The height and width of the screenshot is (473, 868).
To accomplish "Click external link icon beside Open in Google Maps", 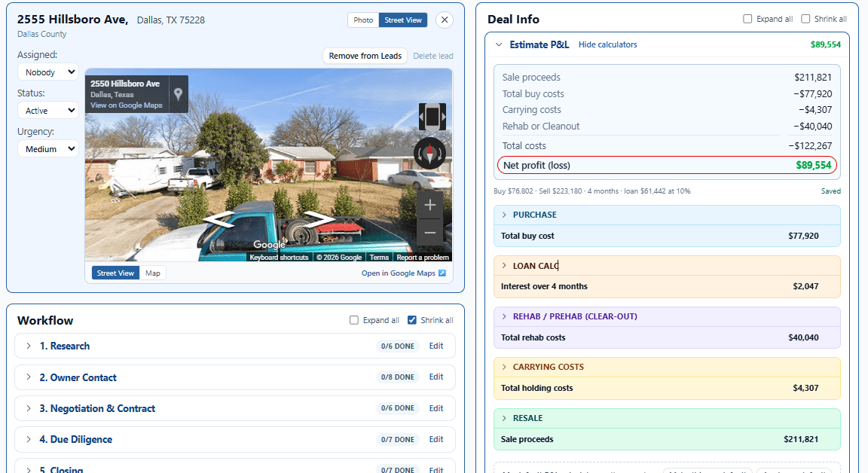I will click(x=442, y=273).
